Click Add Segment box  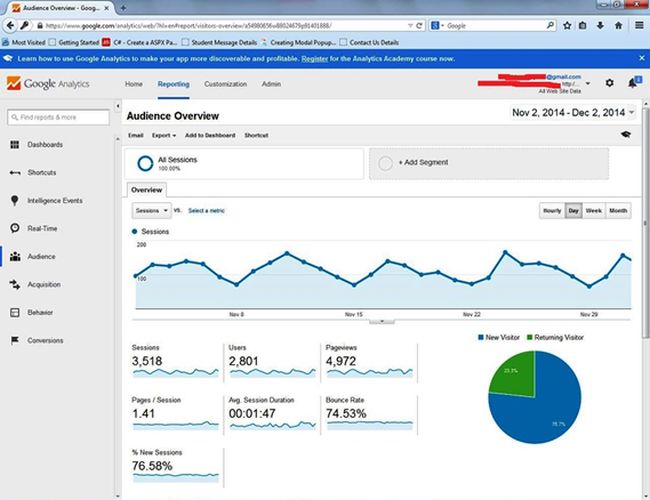[489, 163]
